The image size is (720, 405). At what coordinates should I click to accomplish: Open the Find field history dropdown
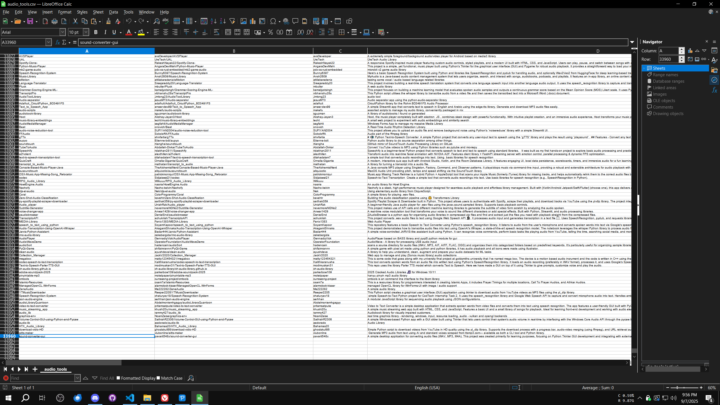point(77,378)
